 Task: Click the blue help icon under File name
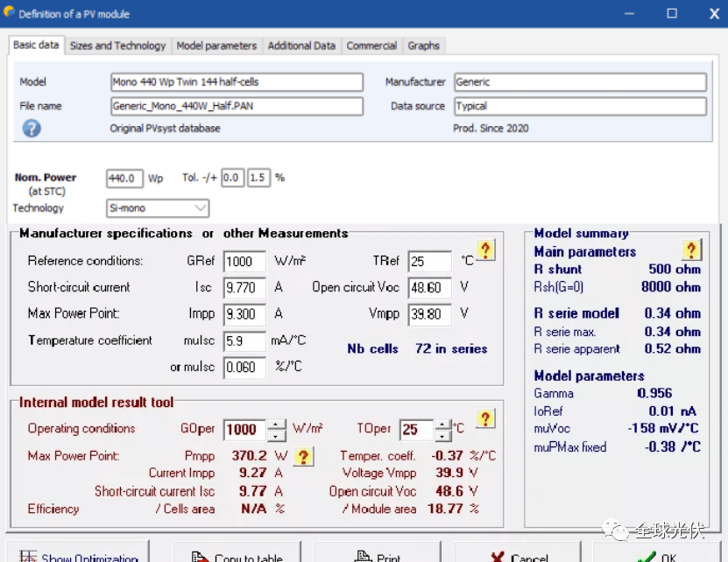coord(32,129)
